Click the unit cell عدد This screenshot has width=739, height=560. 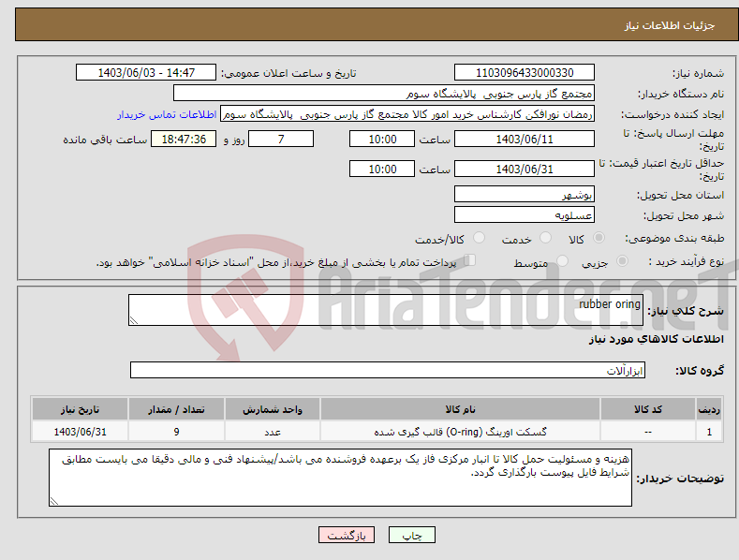coord(273,432)
